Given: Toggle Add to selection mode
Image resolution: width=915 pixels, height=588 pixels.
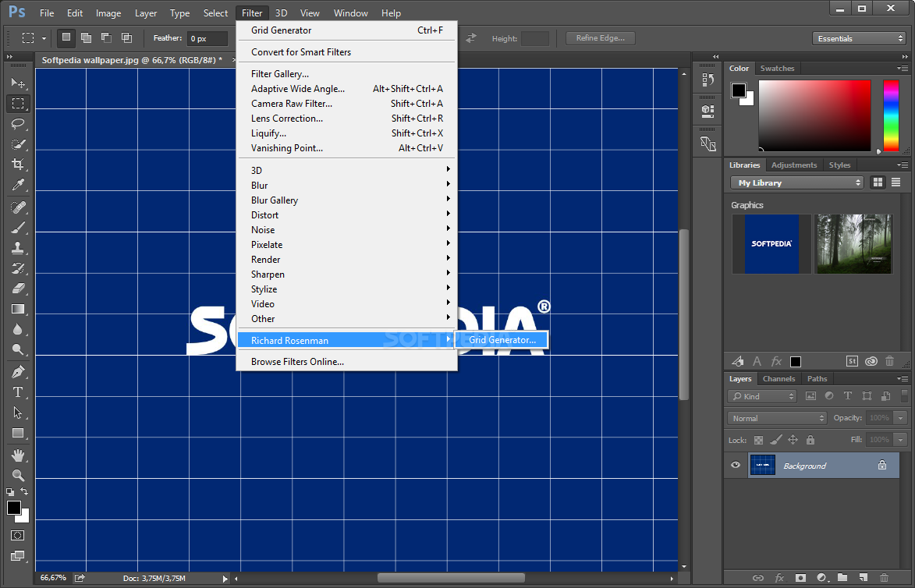Looking at the screenshot, I should point(86,38).
